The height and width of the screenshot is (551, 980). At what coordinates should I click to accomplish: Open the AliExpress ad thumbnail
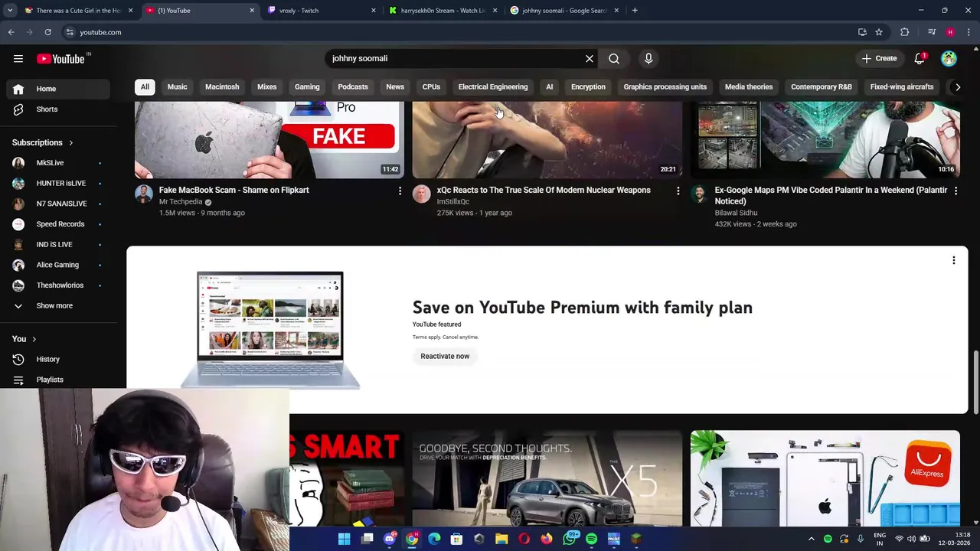pyautogui.click(x=825, y=478)
